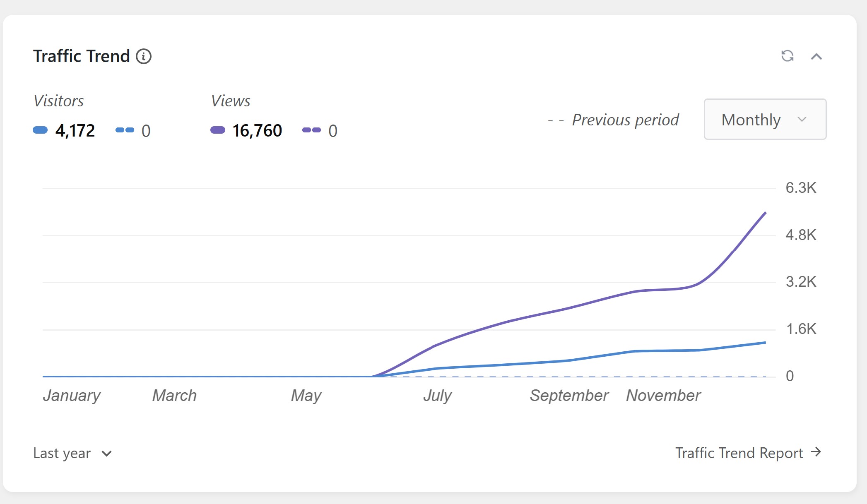Image resolution: width=867 pixels, height=504 pixels.
Task: Click the Traffic Trend heading
Action: (x=82, y=56)
